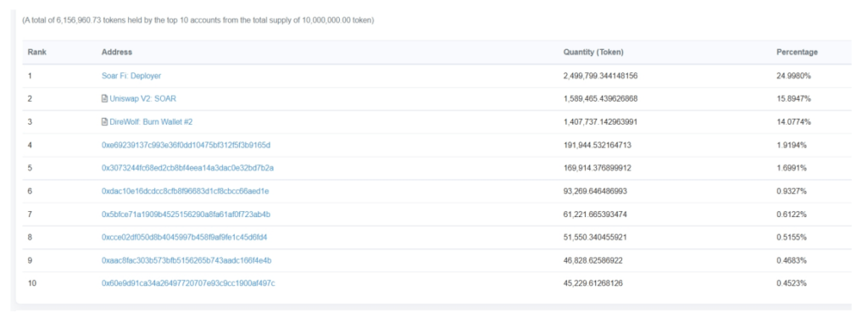Open address starting 0xdac10e16dcdcc8
This screenshot has width=868, height=335.
tap(185, 191)
